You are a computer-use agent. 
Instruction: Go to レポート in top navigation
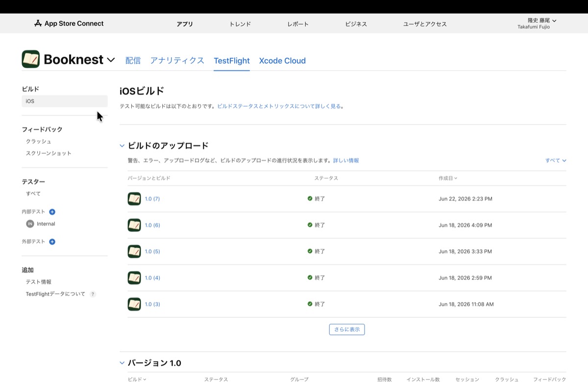point(298,24)
